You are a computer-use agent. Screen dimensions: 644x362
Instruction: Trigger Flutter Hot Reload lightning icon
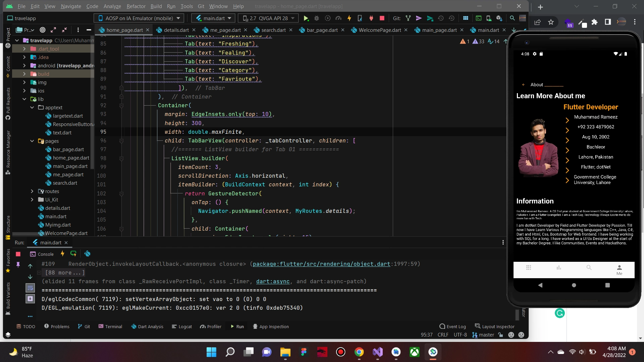pos(349,18)
